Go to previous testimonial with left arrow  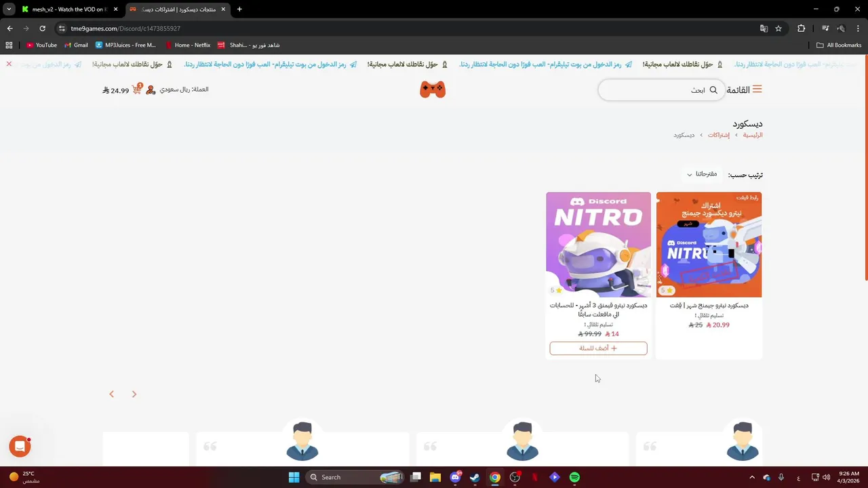(112, 394)
